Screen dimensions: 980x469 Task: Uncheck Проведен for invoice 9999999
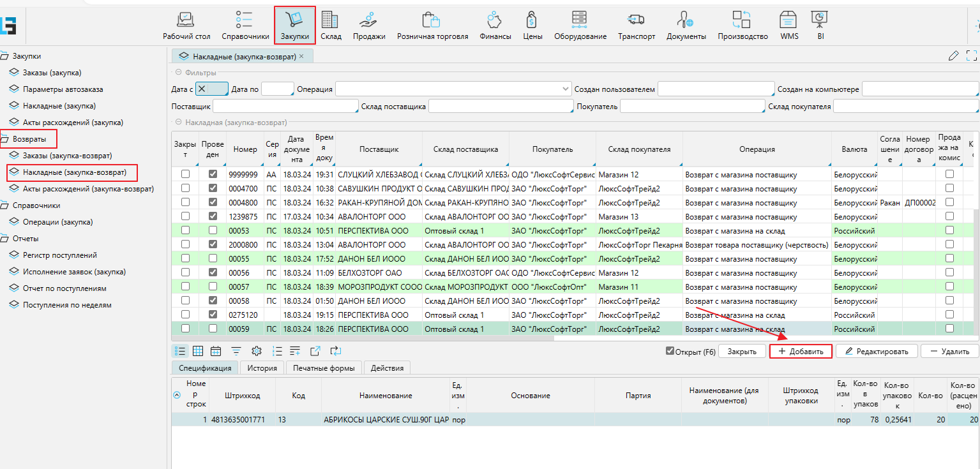pos(213,174)
